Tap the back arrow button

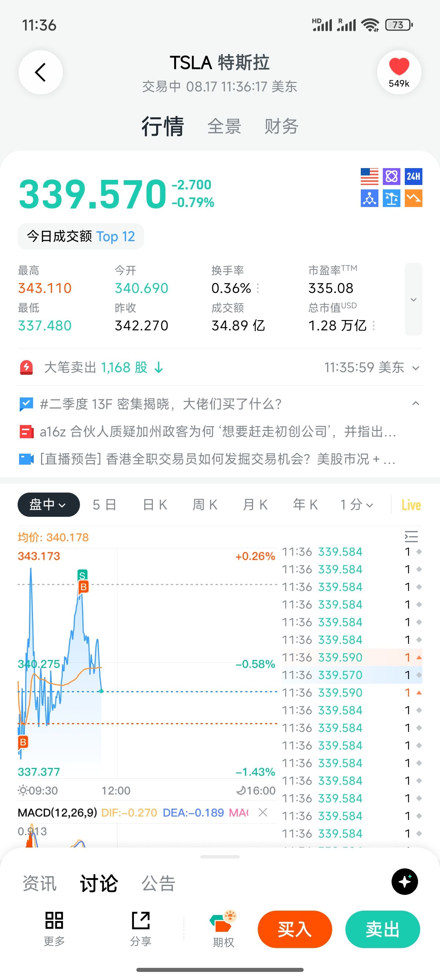tap(41, 72)
